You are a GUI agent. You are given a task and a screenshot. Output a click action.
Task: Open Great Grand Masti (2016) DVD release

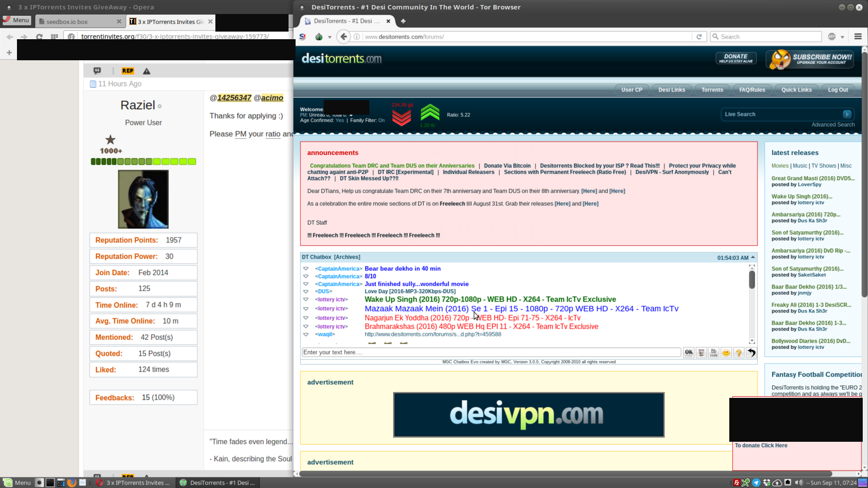813,178
